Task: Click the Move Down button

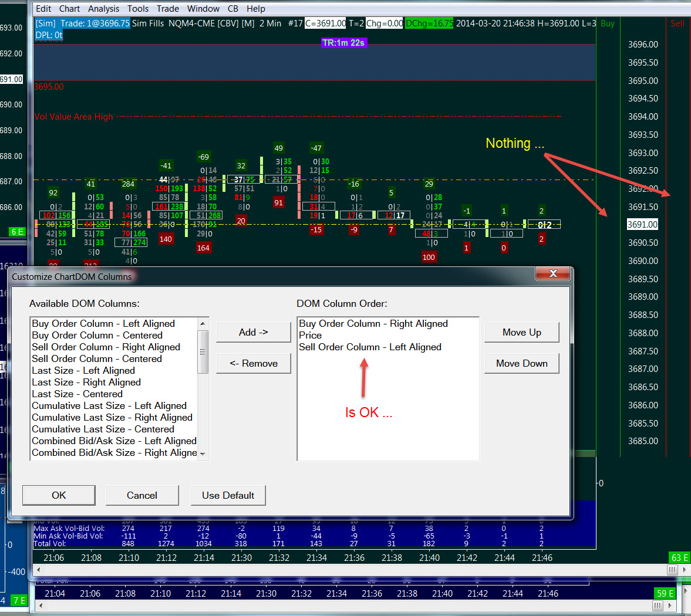Action: tap(522, 363)
